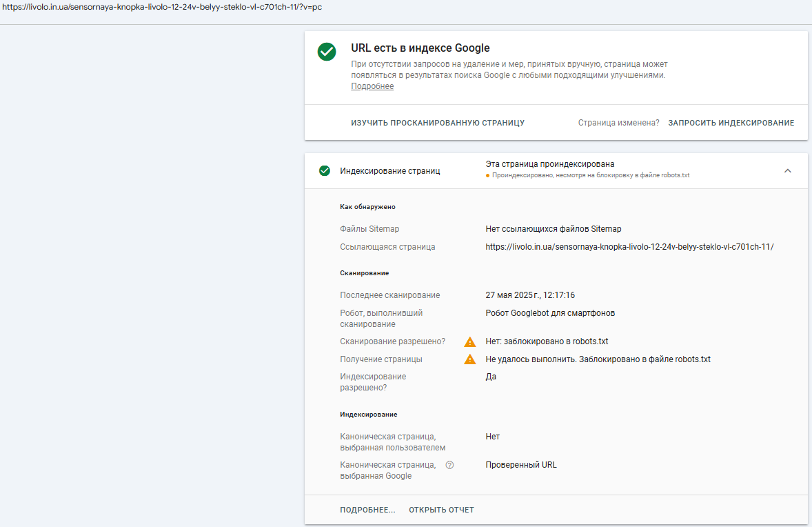
Task: Click the Индексирование страниц header title
Action: pos(390,171)
